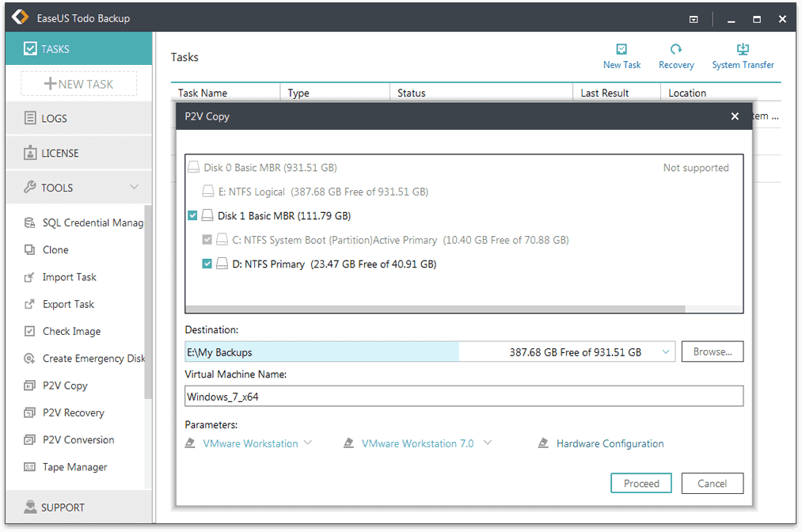Open P2V Recovery from tools list

73,412
